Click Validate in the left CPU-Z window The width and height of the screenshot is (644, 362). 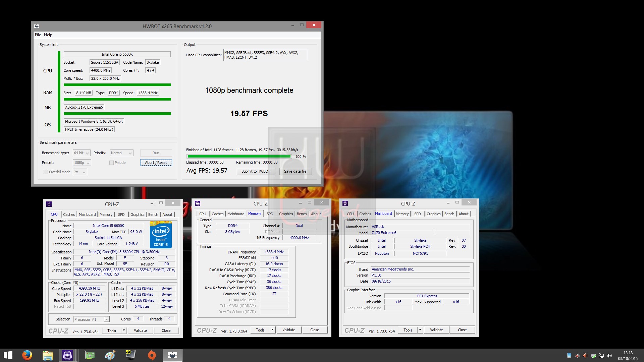click(140, 330)
